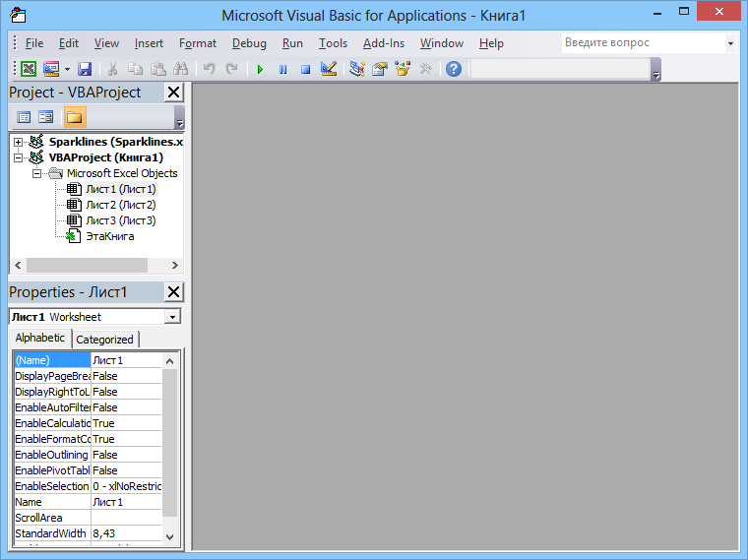Open the Лист1 Worksheet object dropdown
Image resolution: width=748 pixels, height=560 pixels.
(x=172, y=317)
